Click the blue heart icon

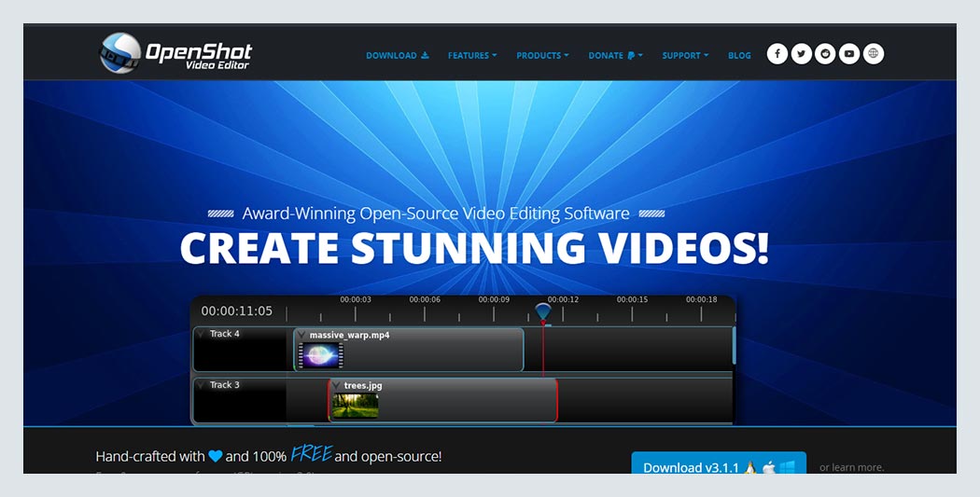click(x=216, y=456)
